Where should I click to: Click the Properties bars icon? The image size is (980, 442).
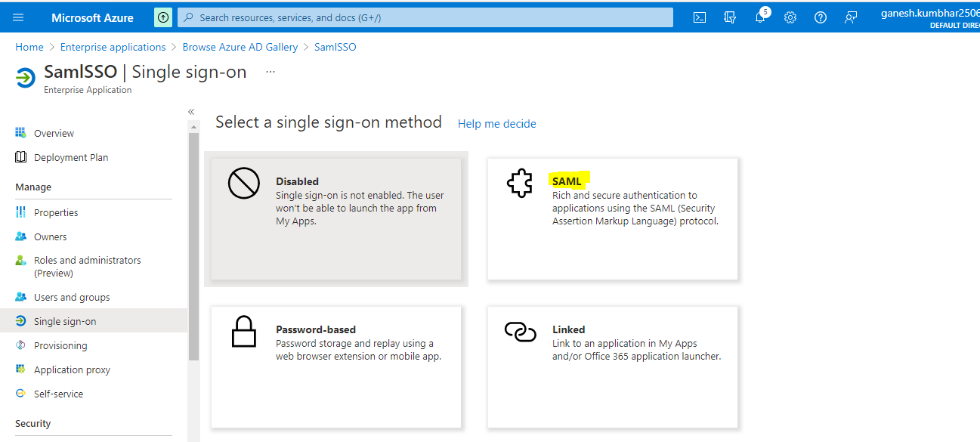[21, 212]
